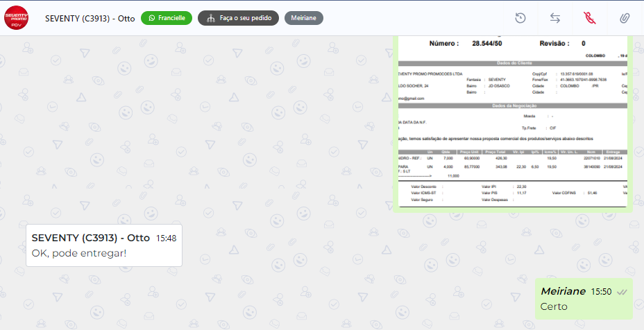Click the 15:48 timestamp on Otto's message
This screenshot has width=644, height=330.
[x=166, y=238]
